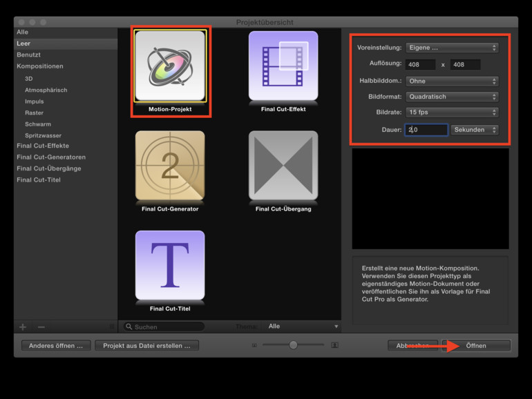The height and width of the screenshot is (399, 532).
Task: Click the thumbnail size slider handle
Action: point(294,345)
